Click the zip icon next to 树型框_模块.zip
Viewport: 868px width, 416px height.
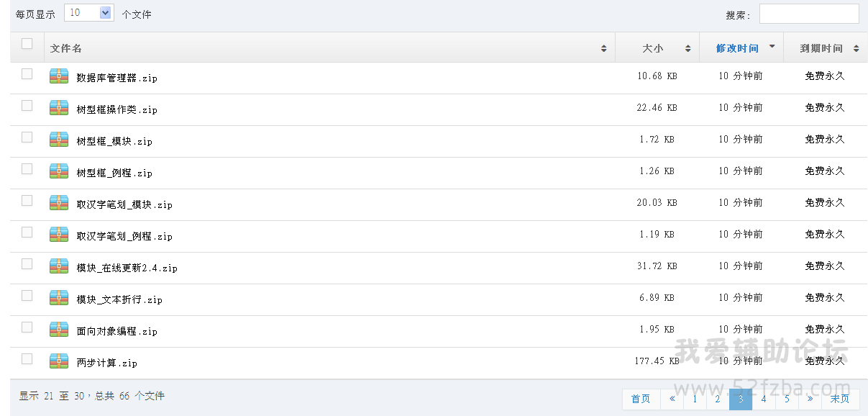tap(59, 140)
